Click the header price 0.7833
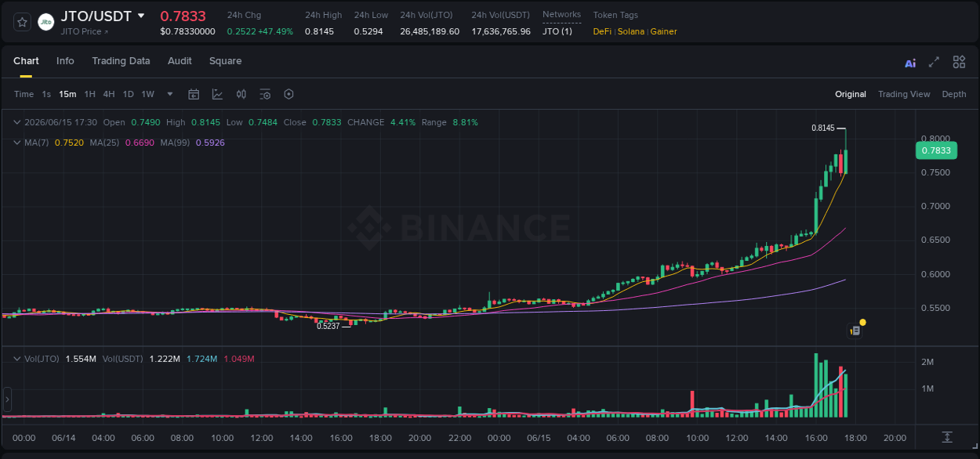Screen dimensions: 980x459 (x=183, y=16)
